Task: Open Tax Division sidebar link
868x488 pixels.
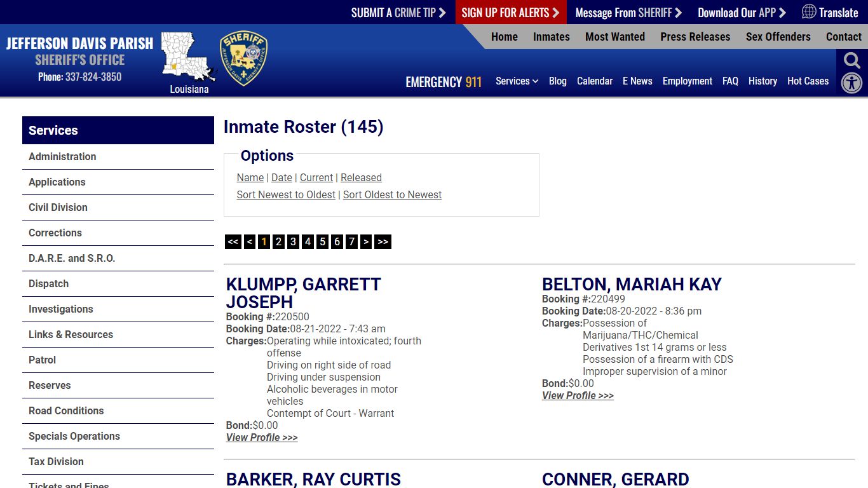Action: 118,462
